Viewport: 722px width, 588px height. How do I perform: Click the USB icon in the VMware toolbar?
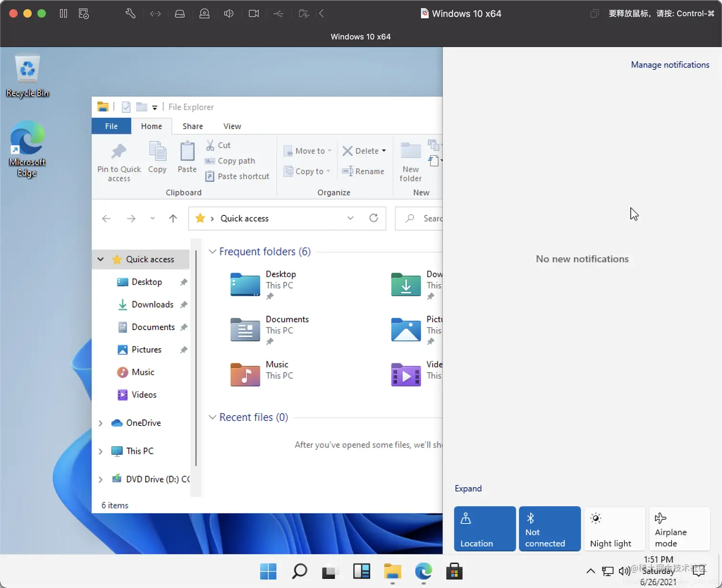278,13
